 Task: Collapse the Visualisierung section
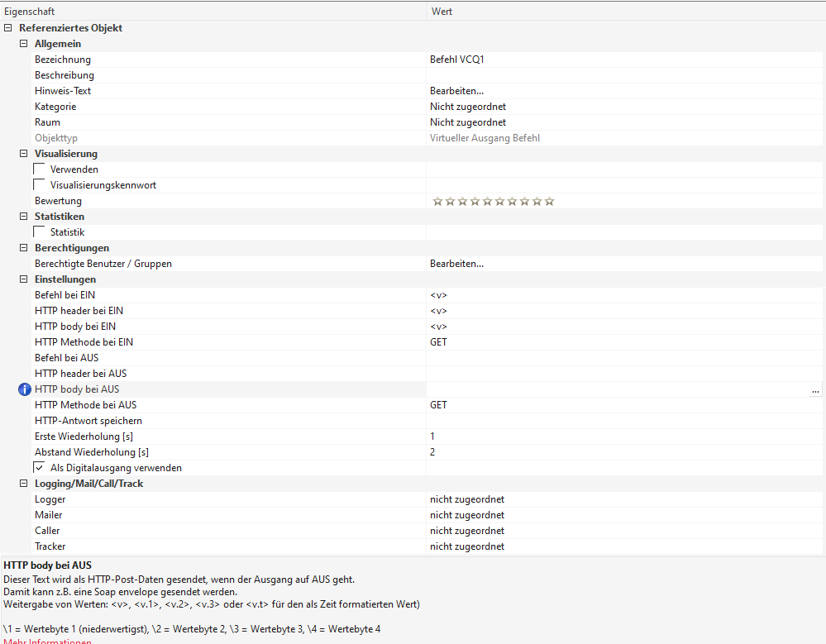point(23,154)
